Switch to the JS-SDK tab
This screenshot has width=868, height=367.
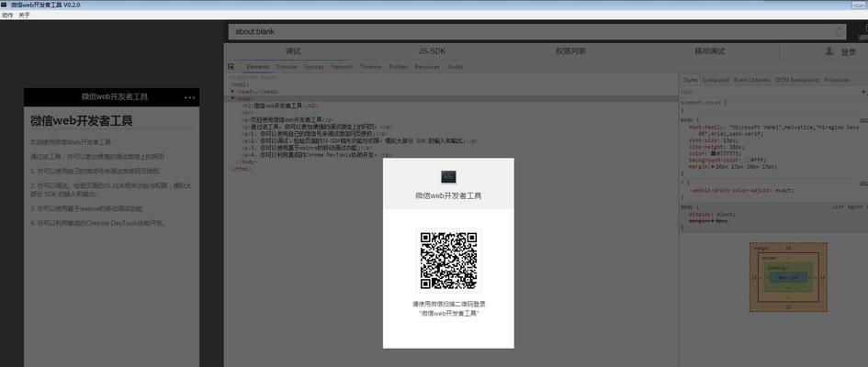click(433, 51)
